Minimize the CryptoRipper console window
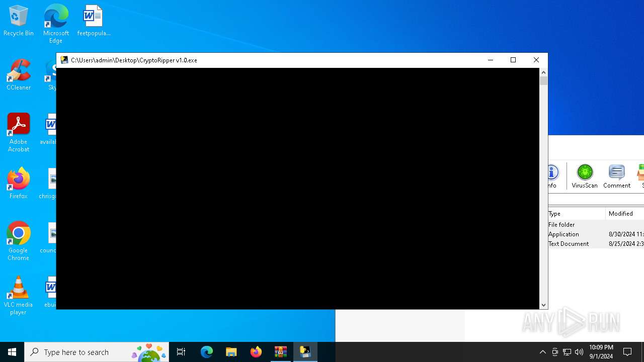Image resolution: width=644 pixels, height=362 pixels. 491,60
